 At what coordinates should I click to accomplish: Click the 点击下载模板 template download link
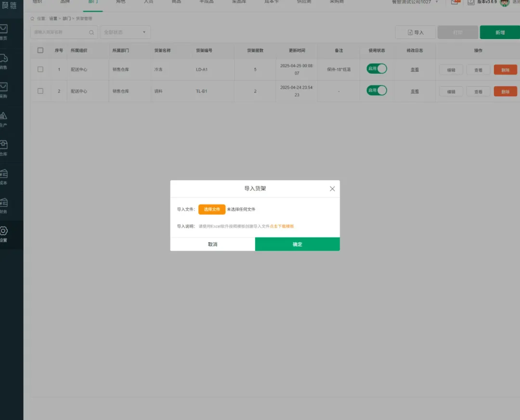tap(282, 226)
